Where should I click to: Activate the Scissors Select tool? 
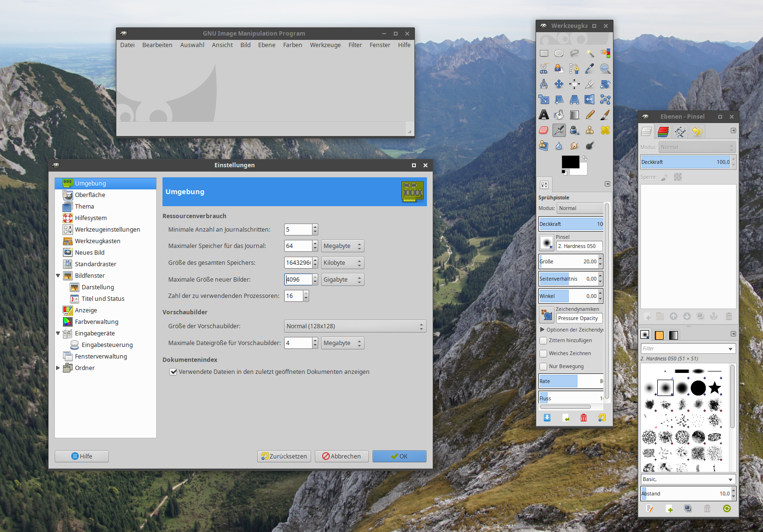(544, 69)
